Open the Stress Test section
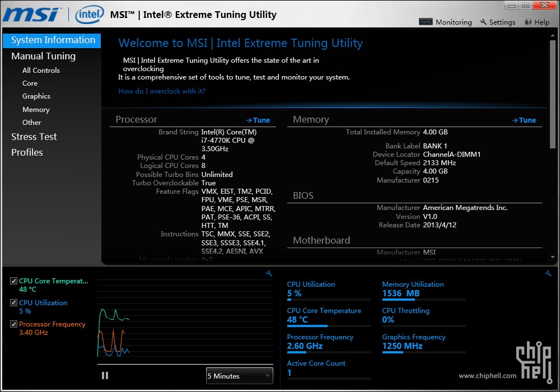This screenshot has width=560, height=392. point(34,137)
